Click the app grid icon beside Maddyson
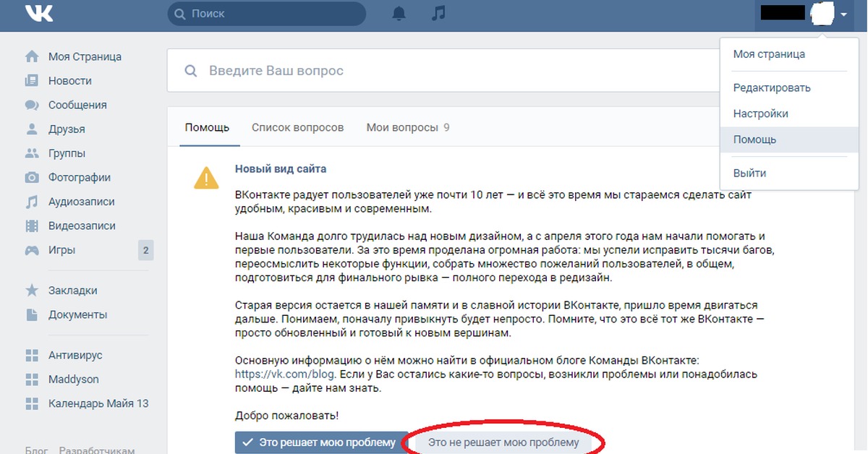Screen dimensions: 868x454 (32, 380)
